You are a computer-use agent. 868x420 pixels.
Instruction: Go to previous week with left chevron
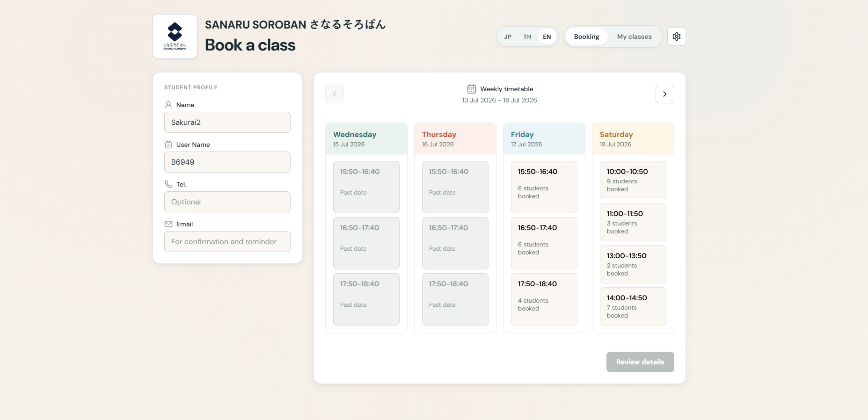[x=335, y=94]
